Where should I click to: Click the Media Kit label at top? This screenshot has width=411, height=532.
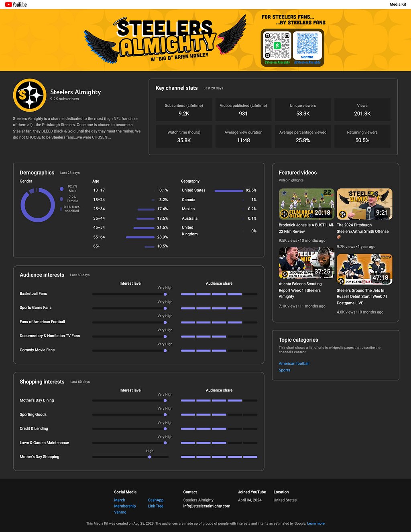pyautogui.click(x=398, y=4)
